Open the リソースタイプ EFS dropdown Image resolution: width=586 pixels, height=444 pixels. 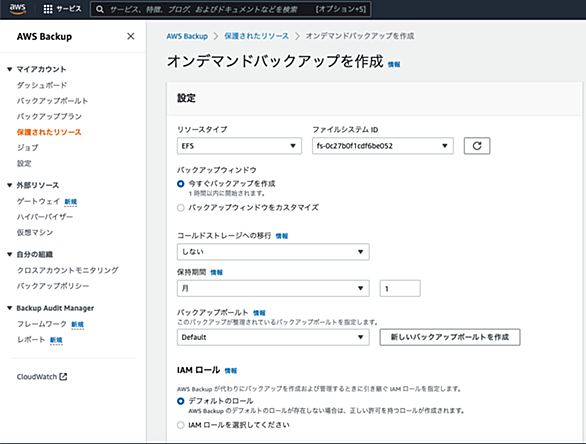pos(239,146)
